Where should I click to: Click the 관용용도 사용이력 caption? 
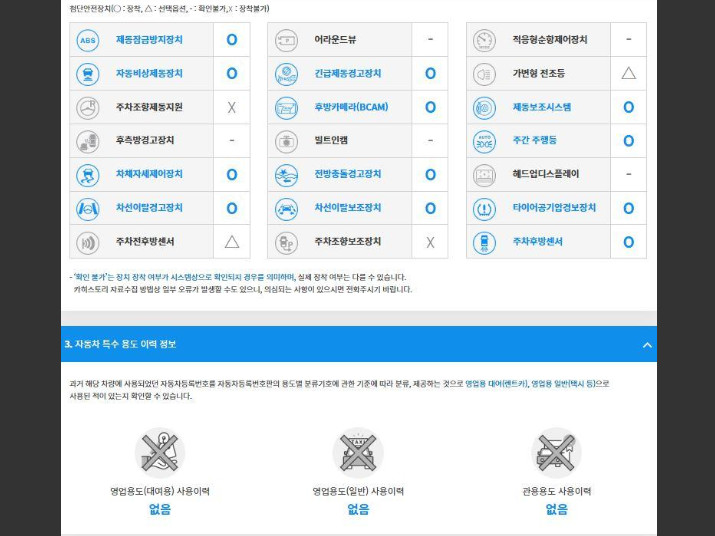[556, 491]
